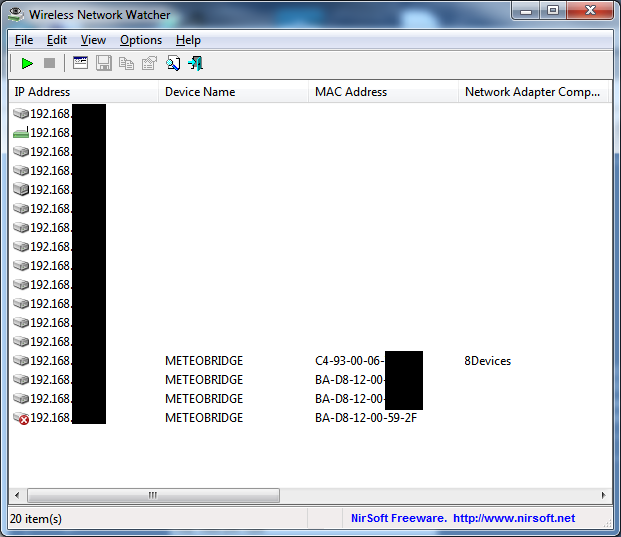621x537 pixels.
Task: Click the Find magnifier icon
Action: (x=173, y=63)
